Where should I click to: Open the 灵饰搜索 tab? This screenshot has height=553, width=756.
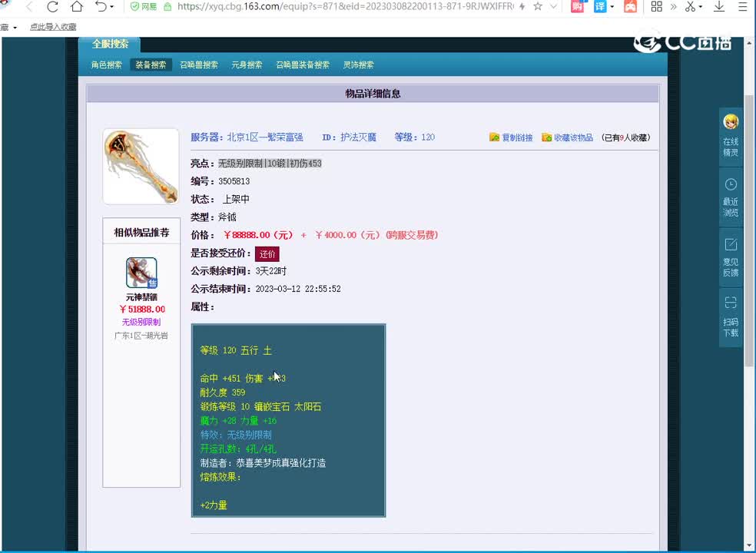(x=358, y=65)
